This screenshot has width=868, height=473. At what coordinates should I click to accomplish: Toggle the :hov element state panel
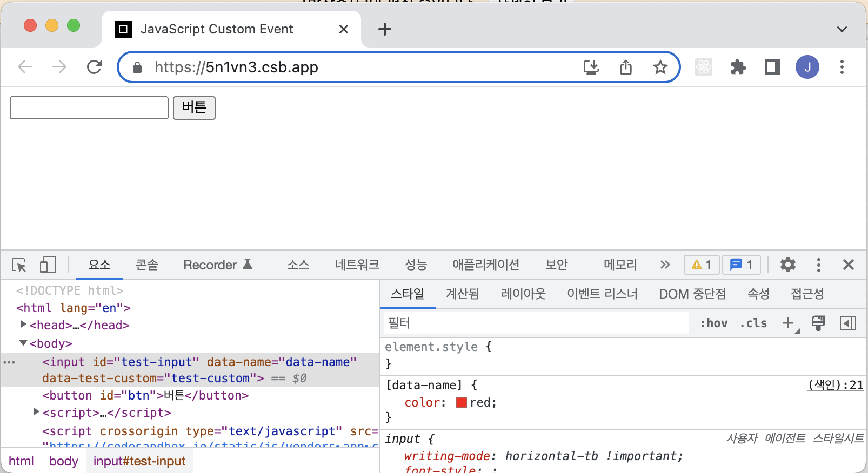pyautogui.click(x=714, y=323)
